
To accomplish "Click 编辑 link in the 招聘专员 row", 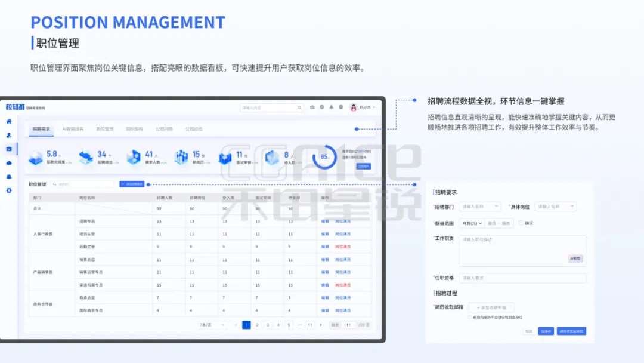I will click(325, 221).
